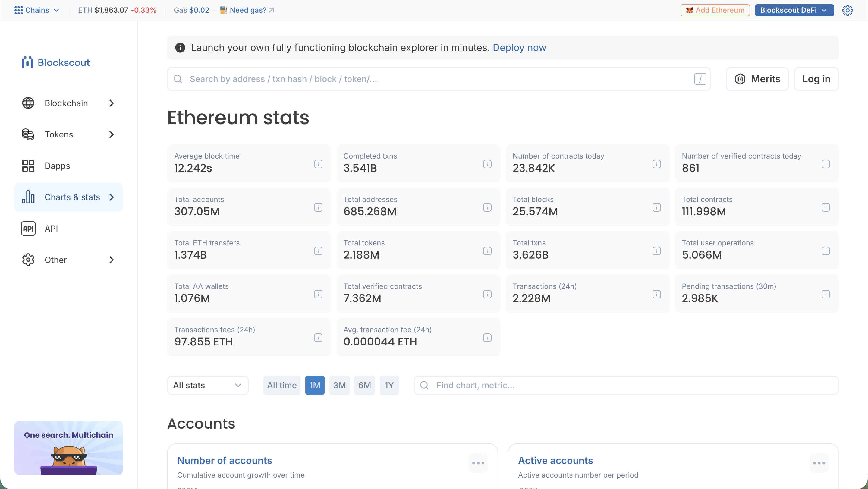Click the slash shortcut icon in search
868x489 pixels.
click(x=700, y=79)
